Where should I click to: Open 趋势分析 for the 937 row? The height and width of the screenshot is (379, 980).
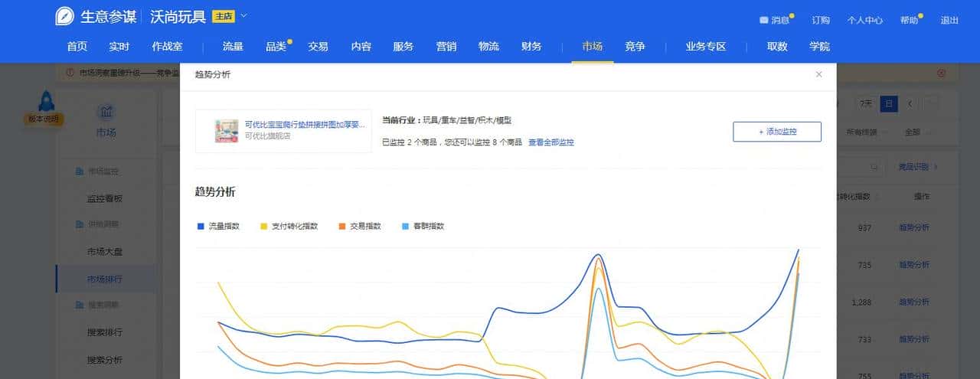[x=914, y=227]
